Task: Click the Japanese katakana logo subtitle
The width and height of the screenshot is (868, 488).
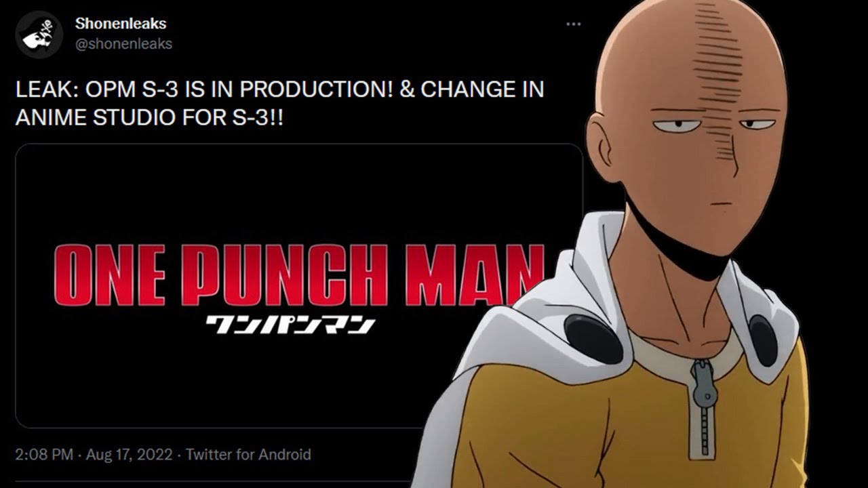Action: pos(290,323)
